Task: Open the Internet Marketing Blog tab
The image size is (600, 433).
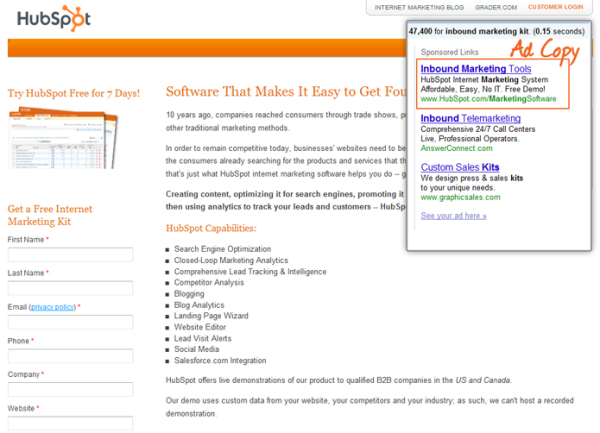Action: 421,7
